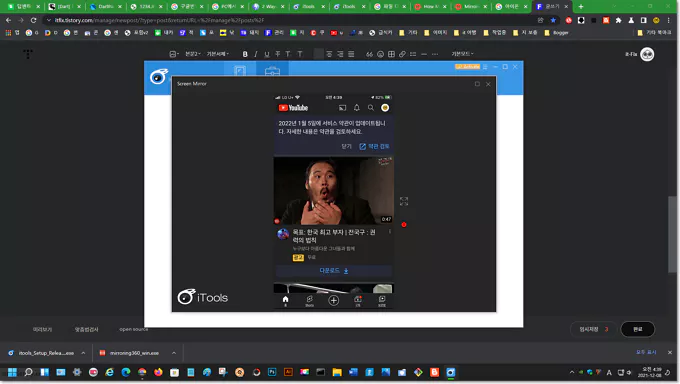The image size is (680, 384).
Task: Open editor mode dropdown 기본모드
Action: (x=462, y=54)
